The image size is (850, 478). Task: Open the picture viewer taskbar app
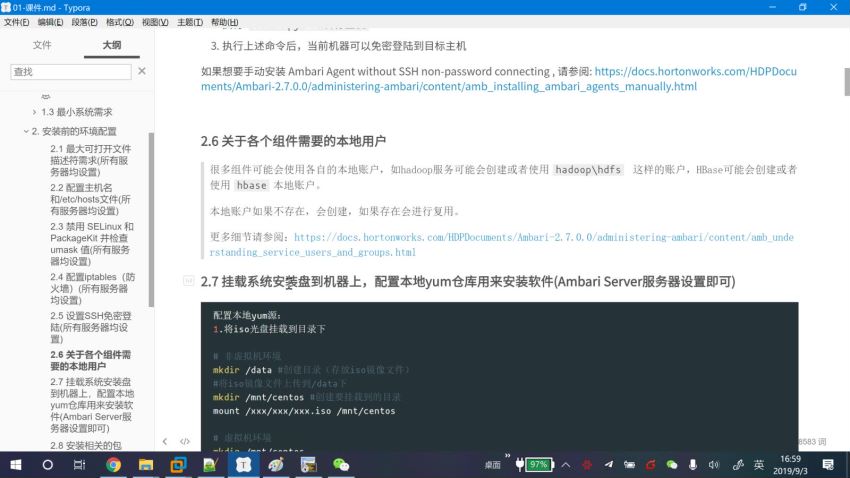click(x=308, y=465)
